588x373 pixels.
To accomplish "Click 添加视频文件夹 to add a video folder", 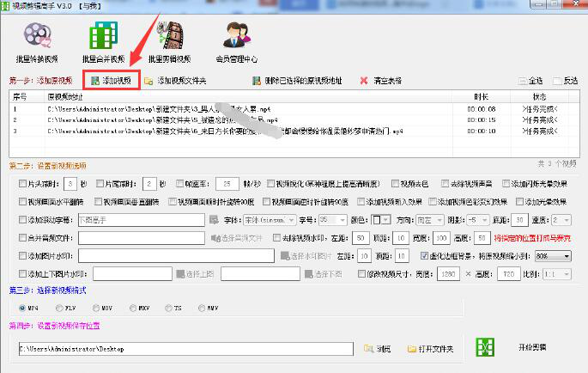I will [x=175, y=81].
